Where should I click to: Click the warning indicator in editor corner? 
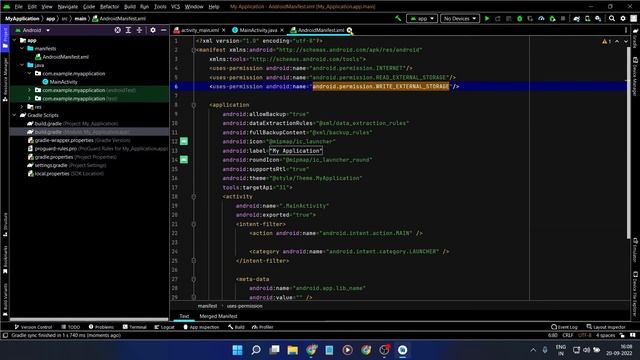(606, 41)
